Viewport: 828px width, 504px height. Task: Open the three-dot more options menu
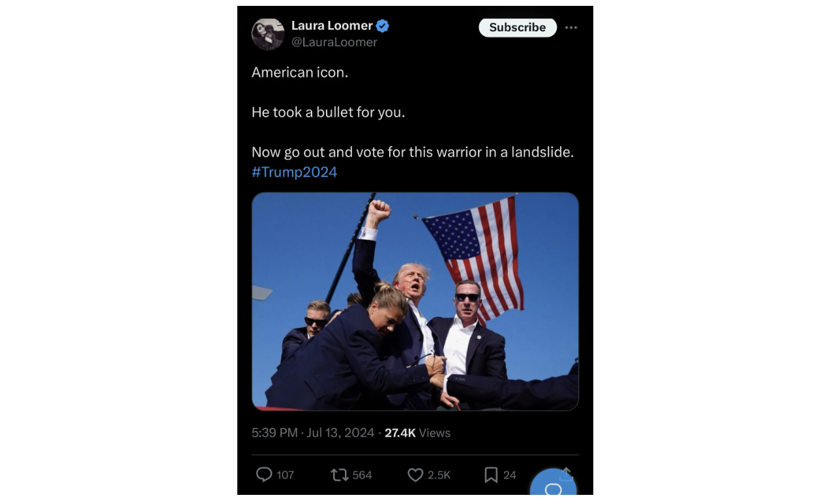click(x=571, y=27)
